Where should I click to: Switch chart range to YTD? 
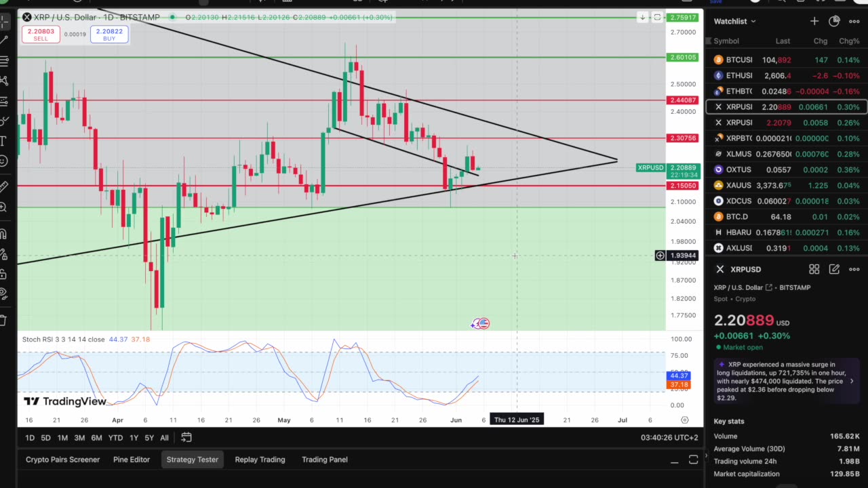(x=115, y=438)
